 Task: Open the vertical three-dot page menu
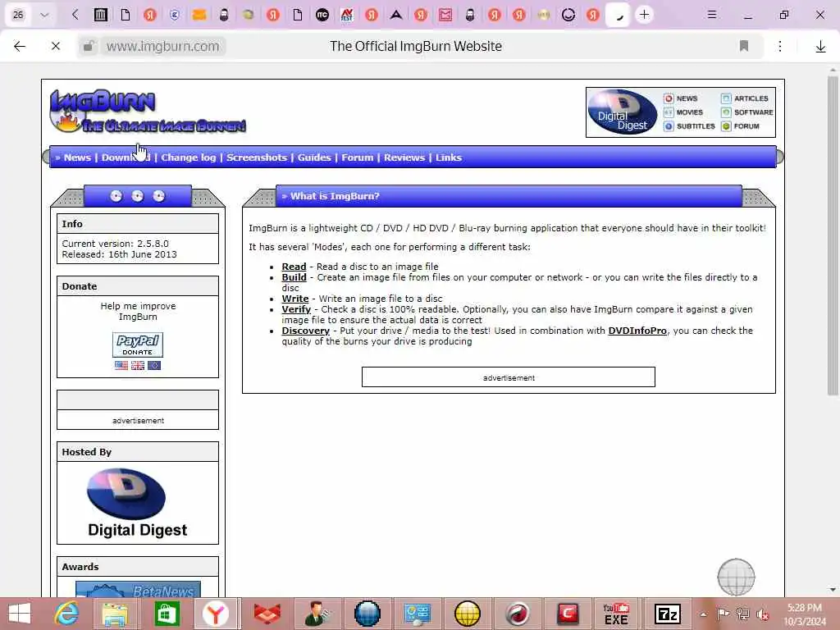click(780, 46)
